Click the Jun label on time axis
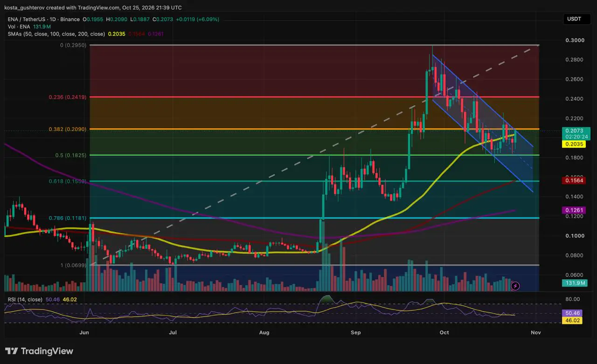The width and height of the screenshot is (597, 364). tap(84, 332)
